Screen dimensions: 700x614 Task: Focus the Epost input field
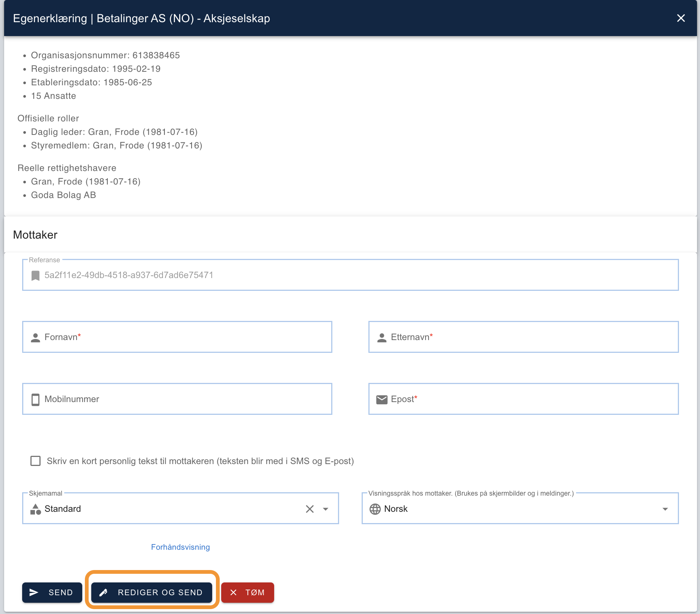[x=523, y=399]
